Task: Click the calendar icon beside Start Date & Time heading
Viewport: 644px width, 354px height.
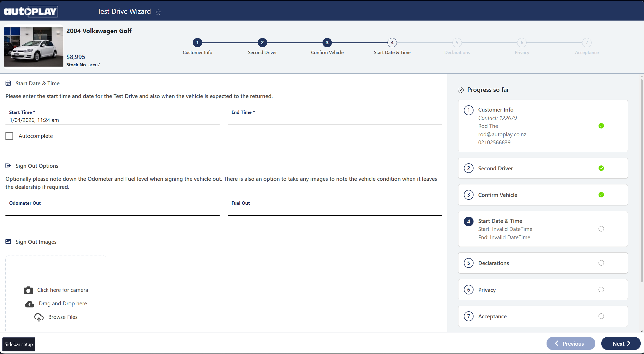Action: (x=8, y=83)
